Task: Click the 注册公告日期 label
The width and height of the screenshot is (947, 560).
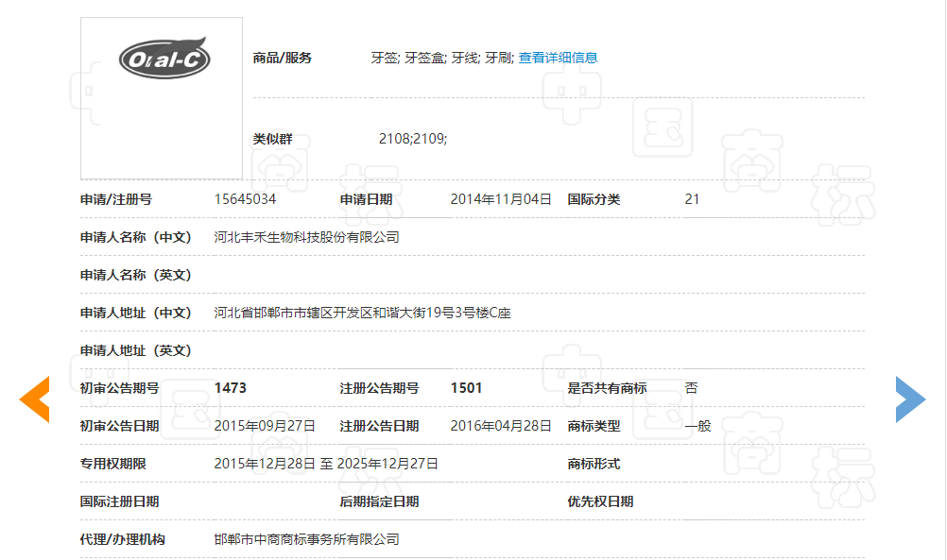Action: [x=379, y=426]
